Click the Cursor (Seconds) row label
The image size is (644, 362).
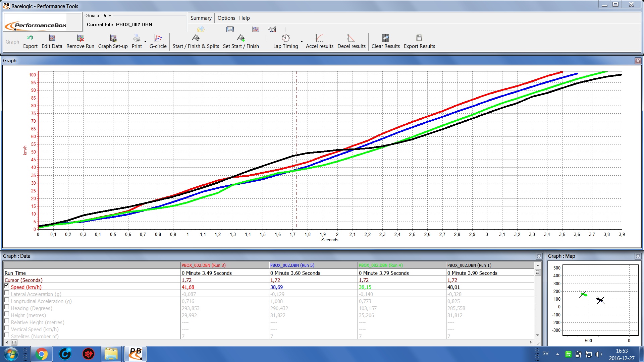click(23, 280)
